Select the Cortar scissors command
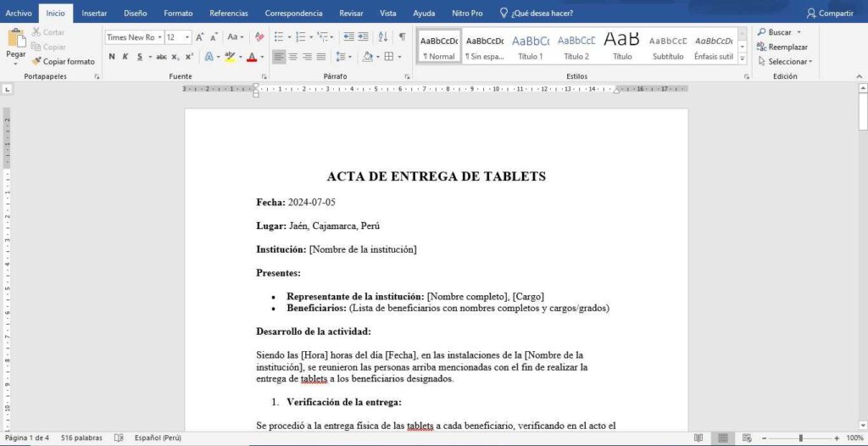Screen dimensions: 868x446 [47, 32]
